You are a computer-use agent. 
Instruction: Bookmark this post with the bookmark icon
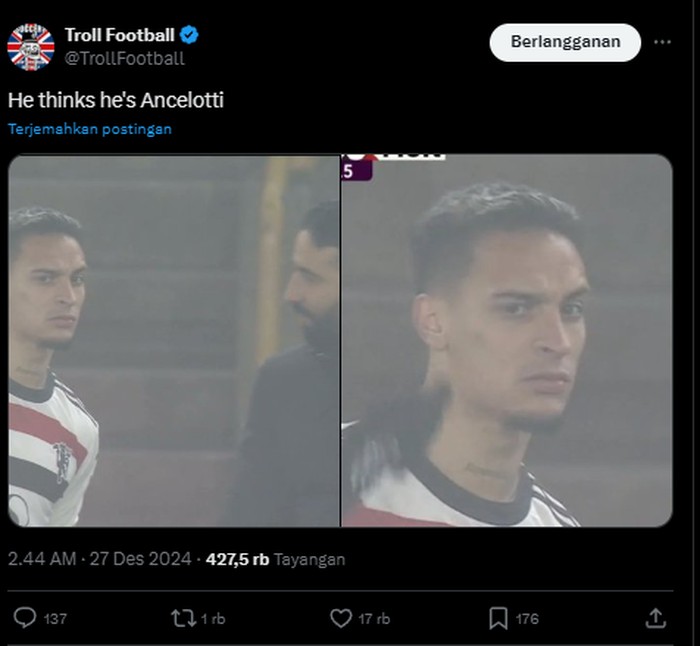click(x=498, y=618)
